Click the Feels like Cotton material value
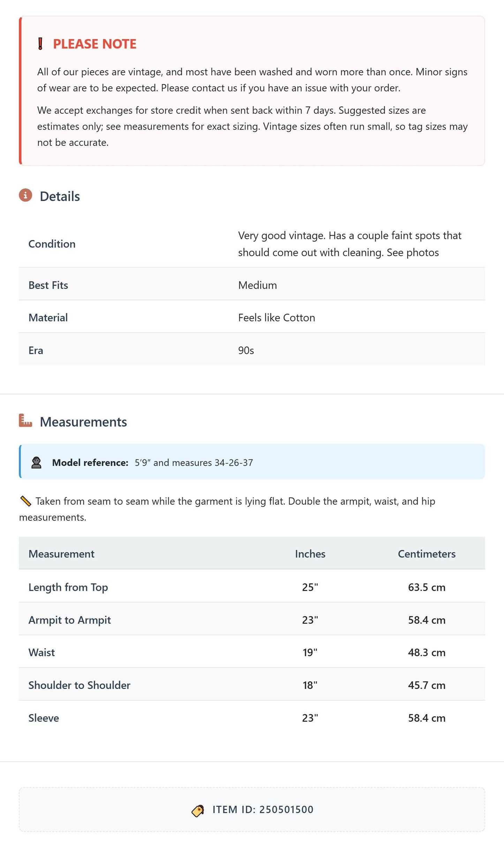504x848 pixels. (x=277, y=317)
